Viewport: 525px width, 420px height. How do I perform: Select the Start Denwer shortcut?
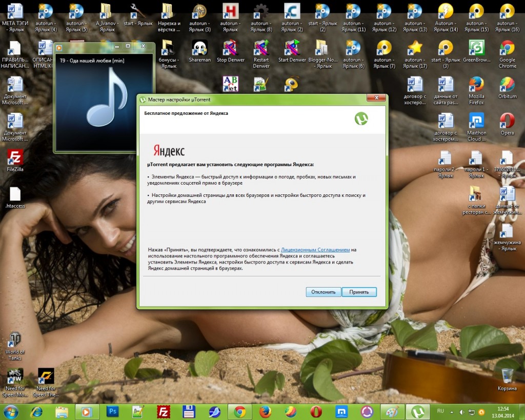(292, 51)
